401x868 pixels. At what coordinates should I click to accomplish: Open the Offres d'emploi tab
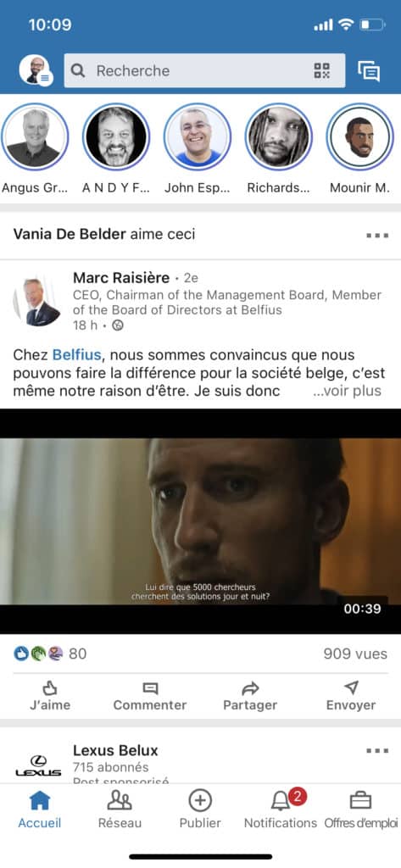pos(361,810)
